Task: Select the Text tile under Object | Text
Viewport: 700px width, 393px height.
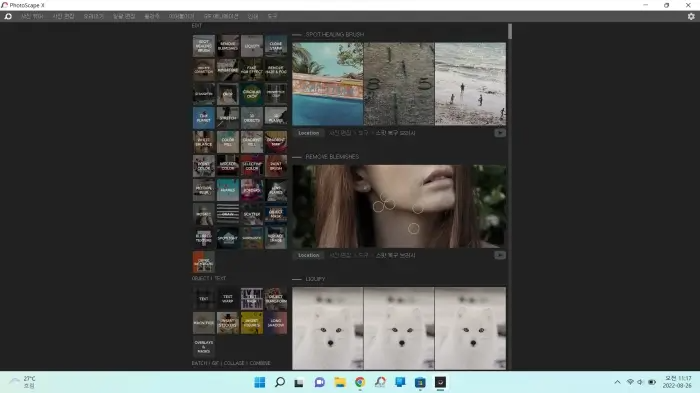Action: (x=204, y=299)
